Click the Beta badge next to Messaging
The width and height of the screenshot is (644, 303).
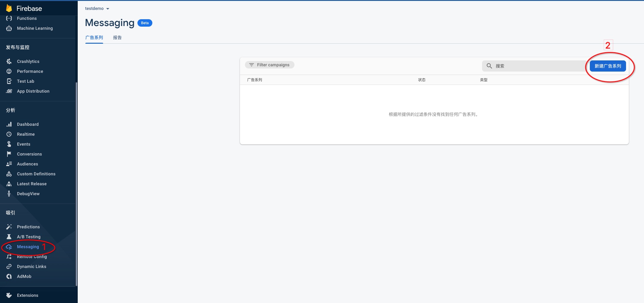pyautogui.click(x=145, y=23)
